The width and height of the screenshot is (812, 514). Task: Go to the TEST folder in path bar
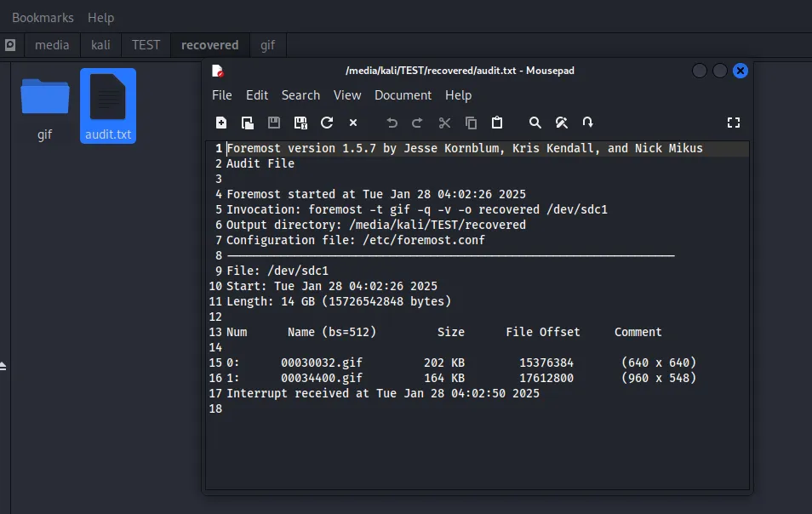point(146,45)
